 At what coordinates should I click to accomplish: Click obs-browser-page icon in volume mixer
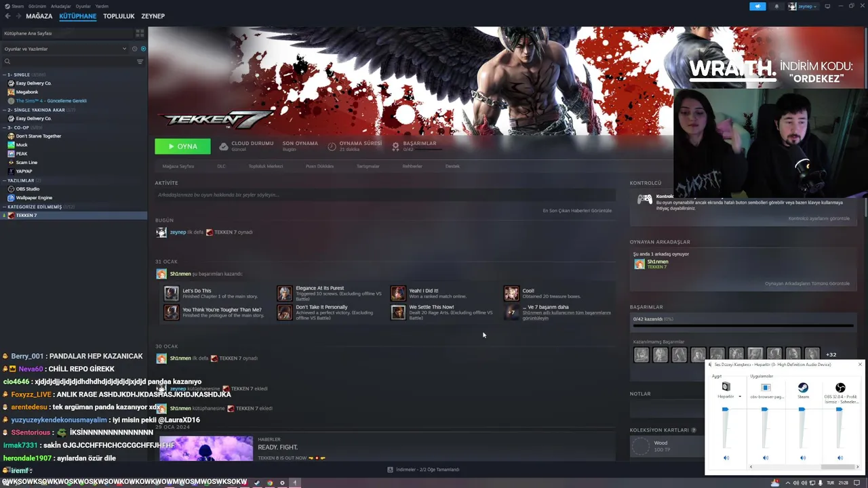766,388
